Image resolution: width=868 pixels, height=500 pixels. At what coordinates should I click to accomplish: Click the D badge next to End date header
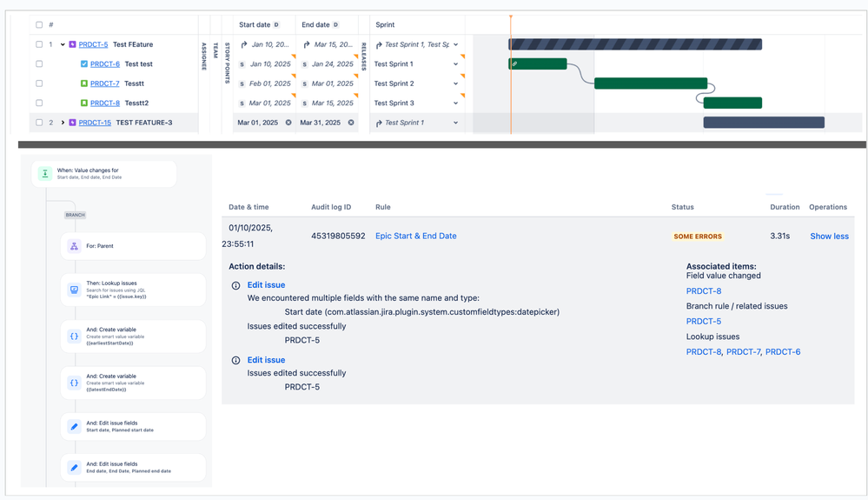pos(335,24)
